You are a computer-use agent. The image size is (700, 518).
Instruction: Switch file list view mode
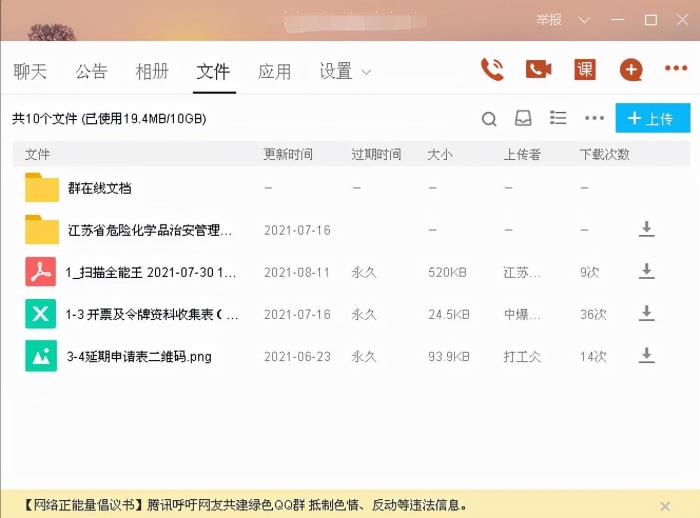point(558,119)
